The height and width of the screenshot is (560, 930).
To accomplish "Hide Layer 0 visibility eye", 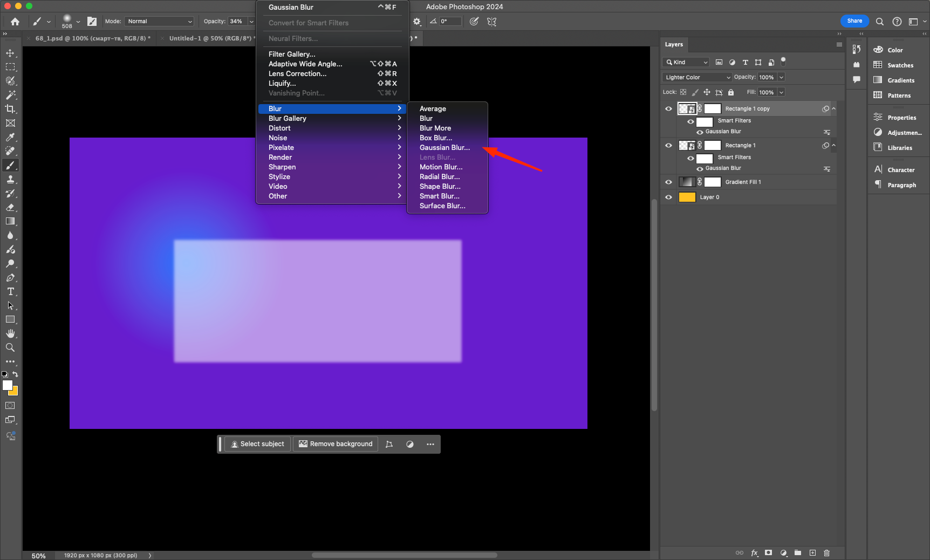I will click(x=668, y=197).
